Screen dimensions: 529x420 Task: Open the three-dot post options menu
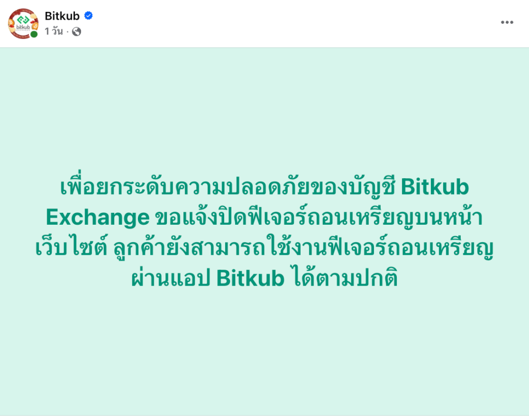tap(507, 22)
